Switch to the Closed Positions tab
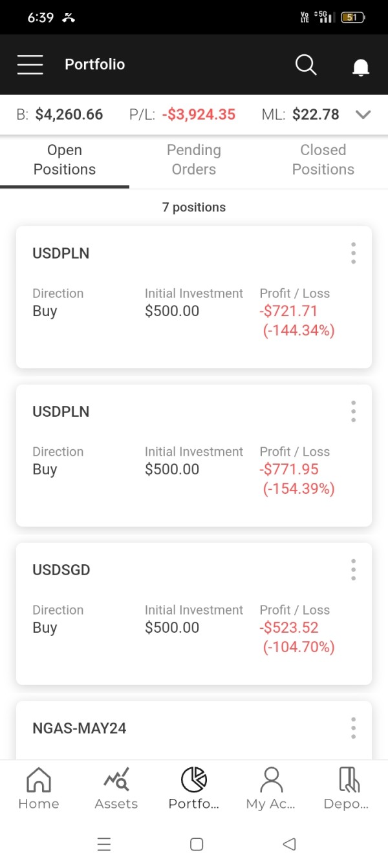Viewport: 388px width, 868px height. [323, 160]
